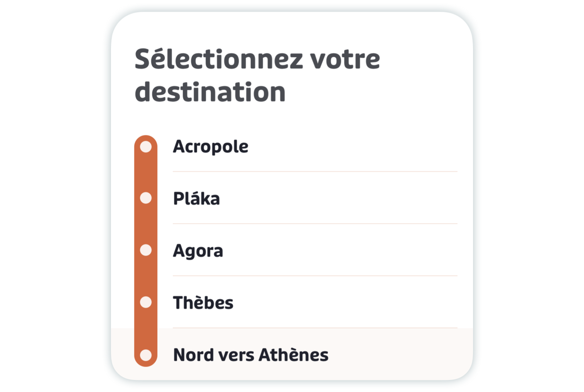584x392 pixels.
Task: Select the Agora station dot
Action: 146,250
